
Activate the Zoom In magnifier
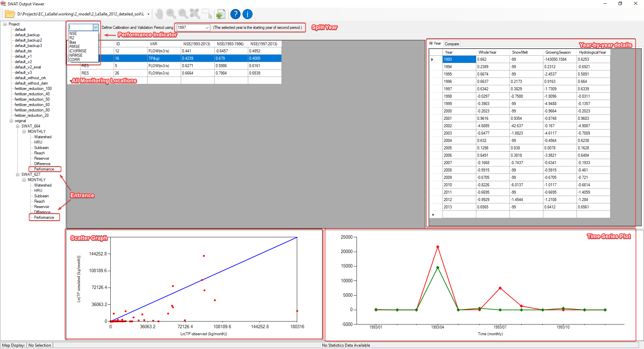pyautogui.click(x=171, y=14)
